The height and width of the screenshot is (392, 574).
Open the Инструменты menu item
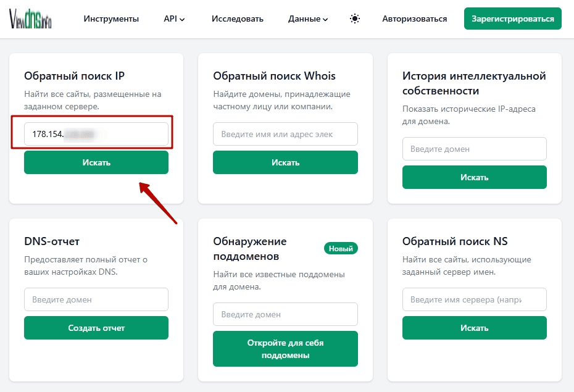[111, 19]
